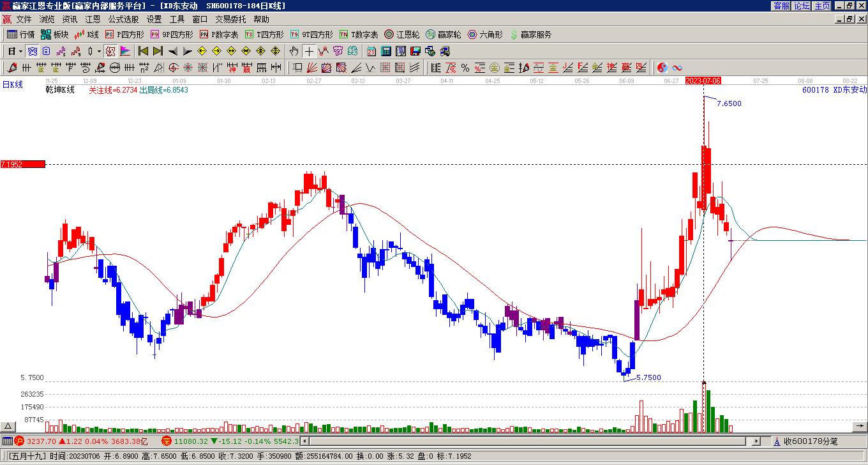Open the P四方形 square tool

[x=125, y=34]
